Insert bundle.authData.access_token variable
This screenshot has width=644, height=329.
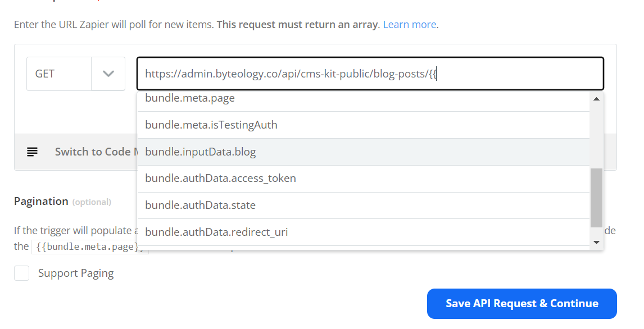click(x=364, y=179)
